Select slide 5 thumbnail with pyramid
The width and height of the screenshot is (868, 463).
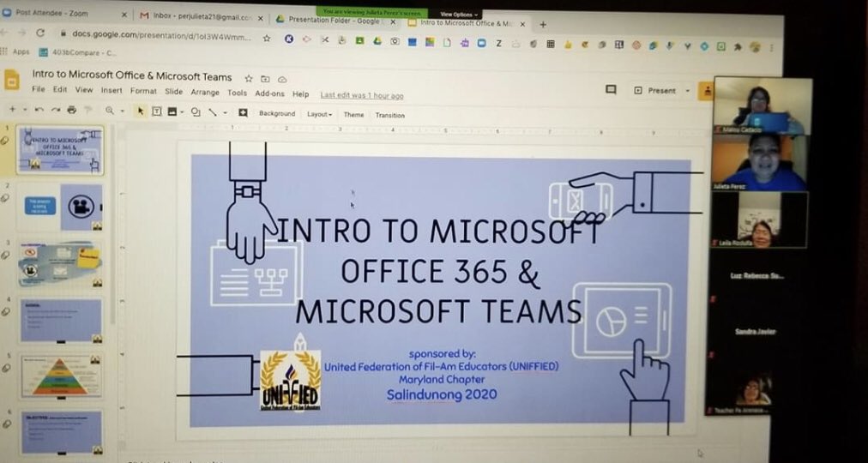click(x=61, y=376)
